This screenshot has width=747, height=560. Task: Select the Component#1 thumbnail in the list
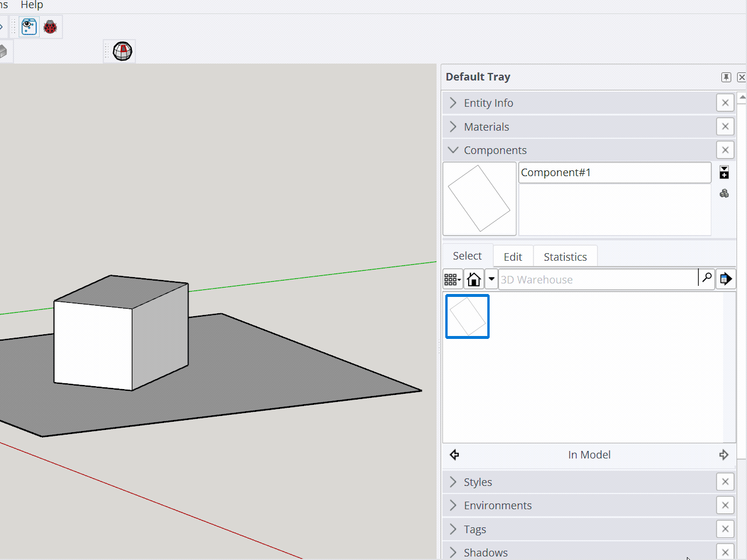[467, 316]
